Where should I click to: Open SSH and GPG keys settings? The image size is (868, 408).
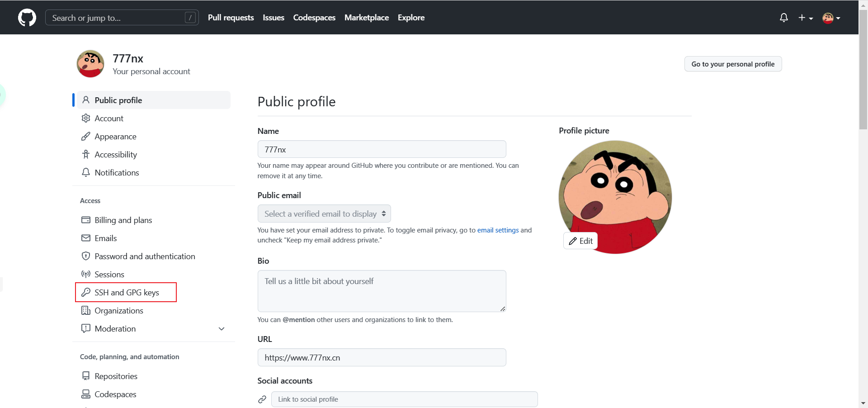tap(154, 292)
